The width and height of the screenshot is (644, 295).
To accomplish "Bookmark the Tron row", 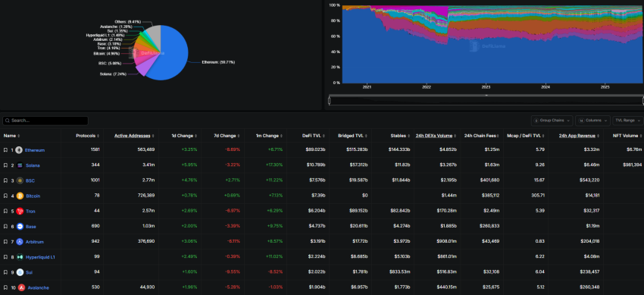I will (5, 211).
